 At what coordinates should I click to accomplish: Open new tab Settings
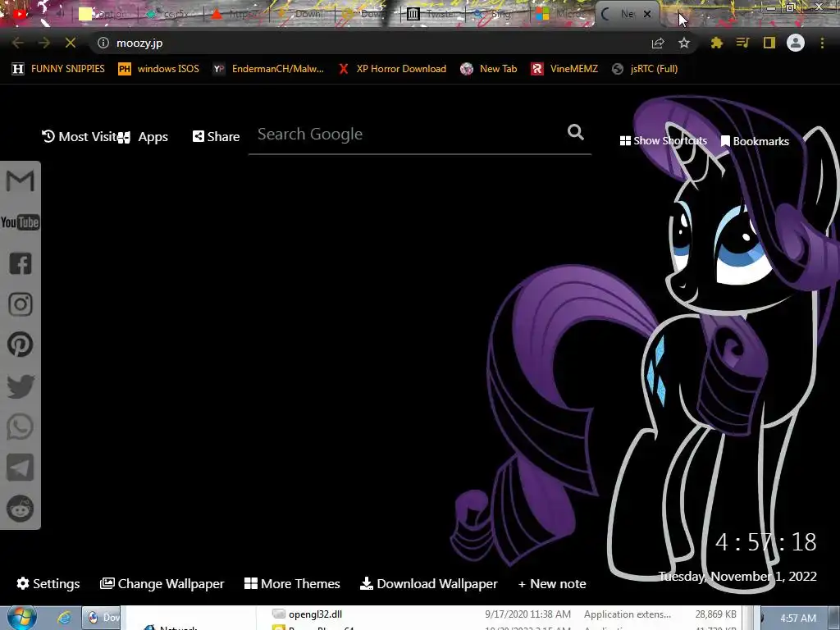pyautogui.click(x=48, y=583)
